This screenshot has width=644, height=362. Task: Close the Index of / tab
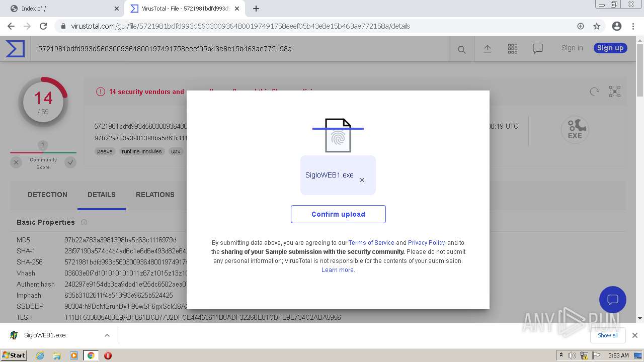pos(117,9)
